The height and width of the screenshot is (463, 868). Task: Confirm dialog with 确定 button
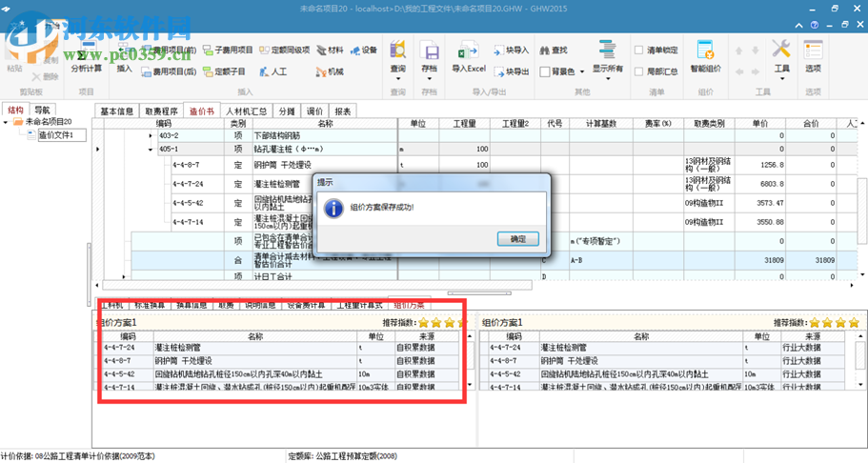click(517, 239)
